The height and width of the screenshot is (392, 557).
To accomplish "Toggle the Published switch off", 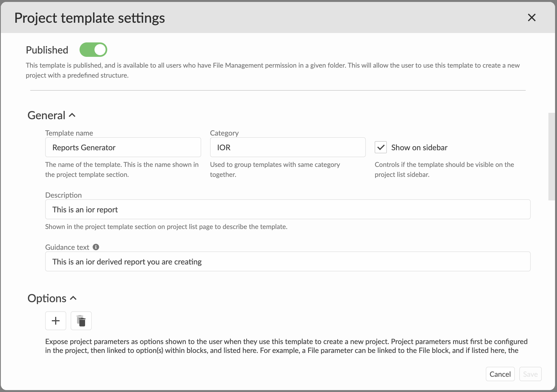I will [93, 50].
